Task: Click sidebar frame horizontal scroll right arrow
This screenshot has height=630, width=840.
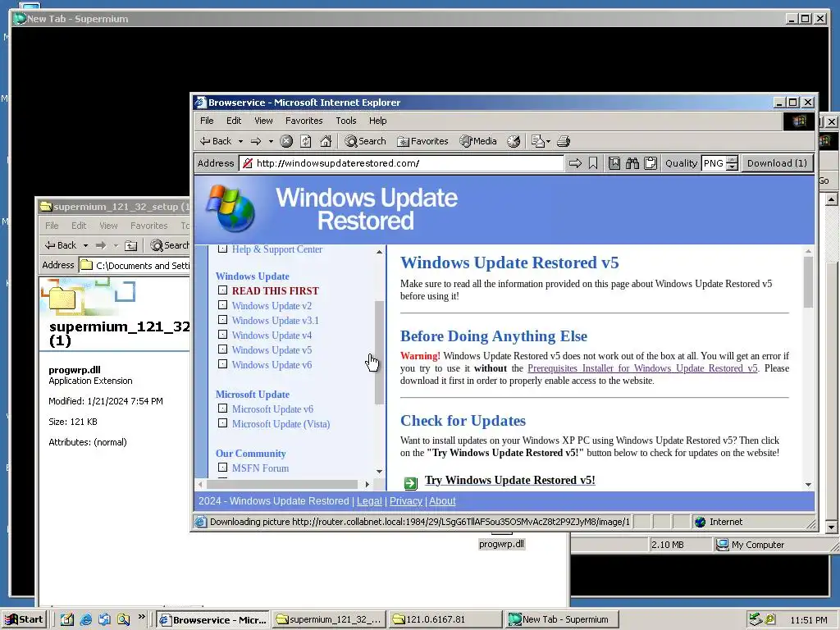Action: tap(367, 484)
